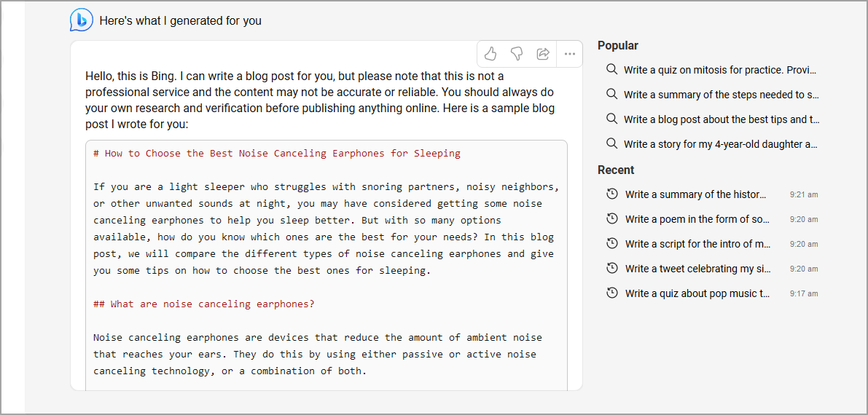
Task: Click the 'What are noise canceling earphones?' heading
Action: [x=204, y=304]
